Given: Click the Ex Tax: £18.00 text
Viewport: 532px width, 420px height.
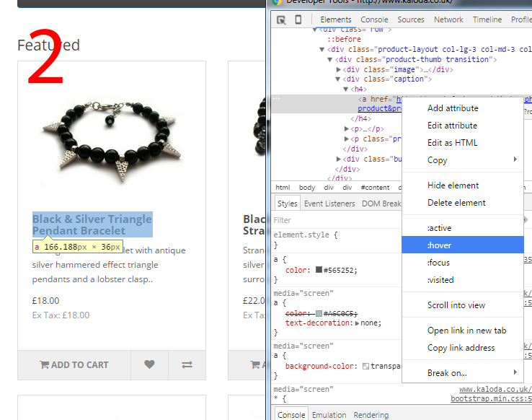Looking at the screenshot, I should 61,315.
